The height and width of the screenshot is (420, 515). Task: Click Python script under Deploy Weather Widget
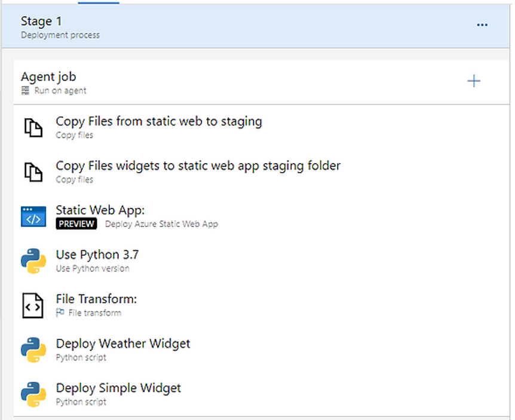(x=81, y=357)
